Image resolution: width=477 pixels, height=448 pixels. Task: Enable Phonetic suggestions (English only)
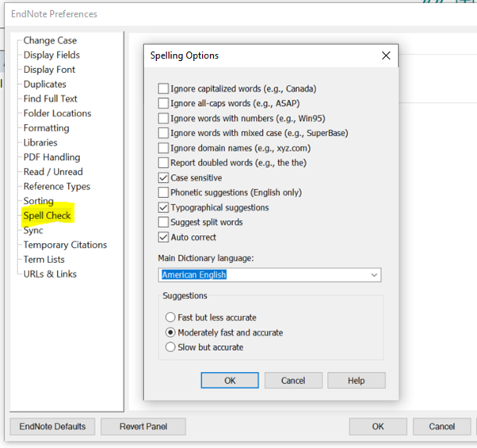coord(163,192)
